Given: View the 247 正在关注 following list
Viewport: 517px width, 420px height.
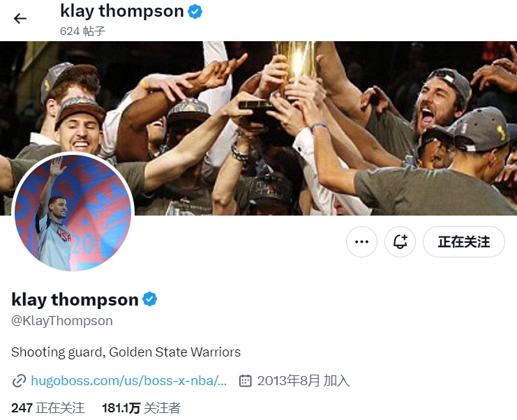Looking at the screenshot, I should point(48,408).
